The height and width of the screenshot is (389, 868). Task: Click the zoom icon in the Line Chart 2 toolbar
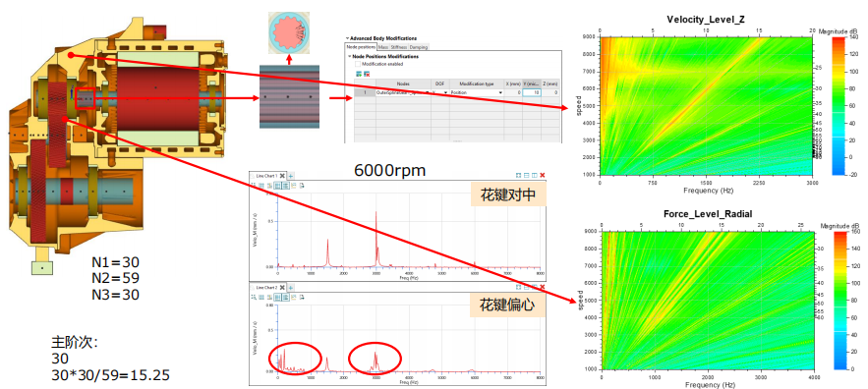coord(254,297)
